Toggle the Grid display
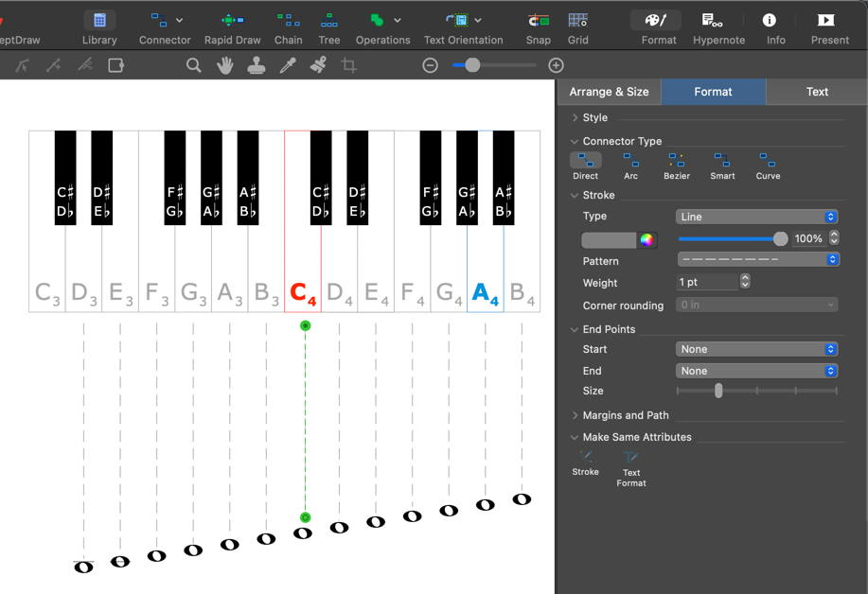The image size is (868, 594). [578, 21]
